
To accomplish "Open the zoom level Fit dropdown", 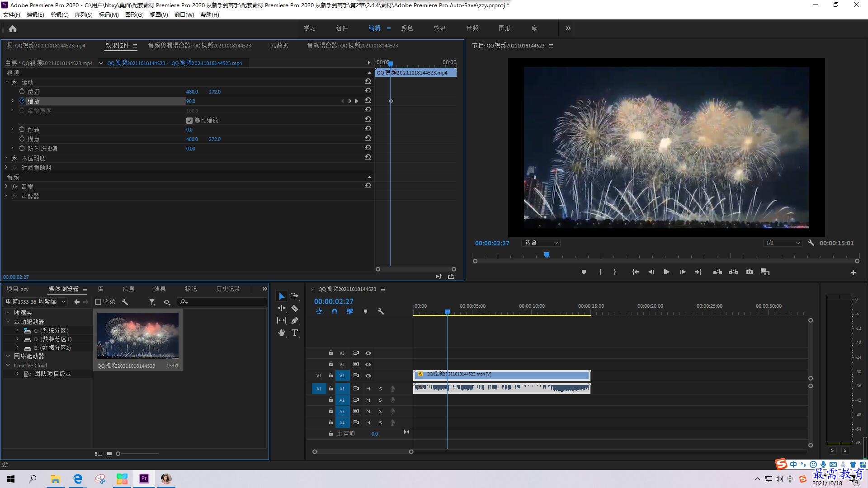I will pyautogui.click(x=541, y=243).
